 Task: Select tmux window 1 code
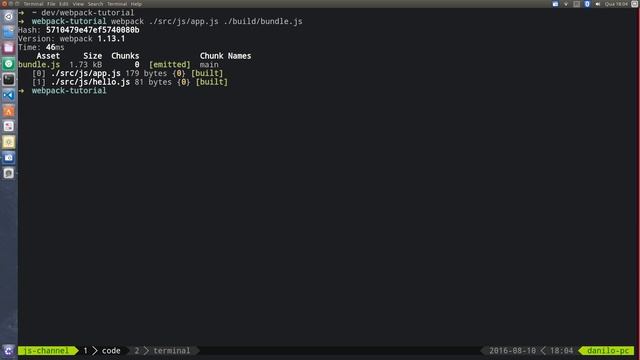point(102,351)
